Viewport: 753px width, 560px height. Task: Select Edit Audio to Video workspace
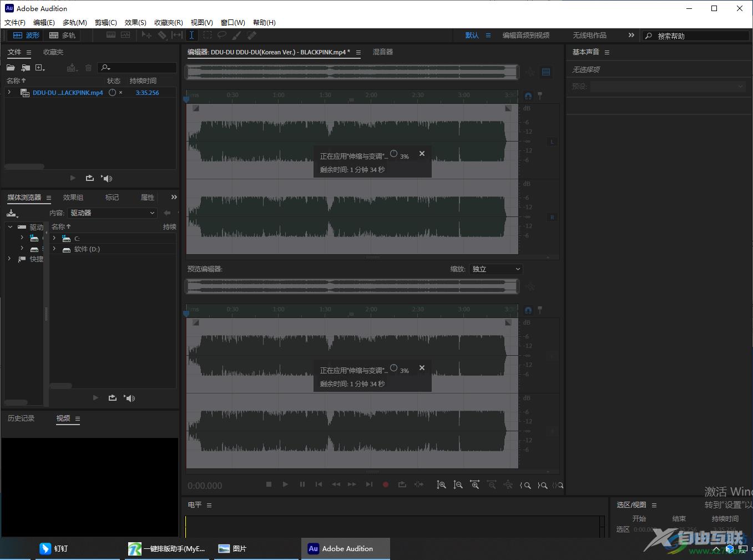pyautogui.click(x=526, y=36)
